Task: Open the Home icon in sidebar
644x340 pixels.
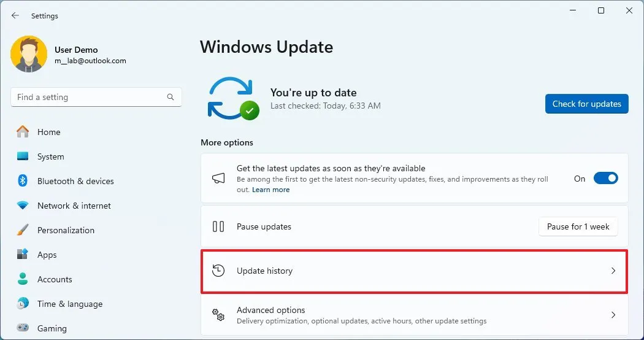Action: coord(23,131)
